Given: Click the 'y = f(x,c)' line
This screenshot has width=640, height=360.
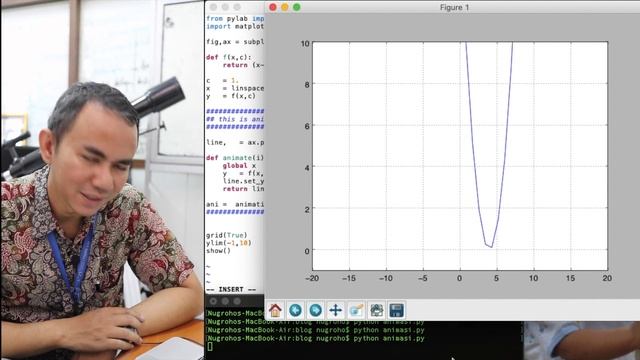Looking at the screenshot, I should tap(231, 96).
